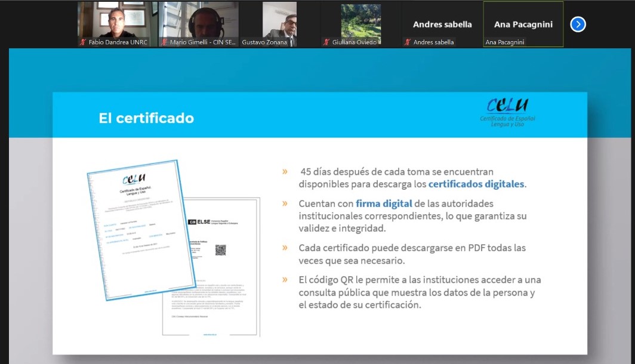635x364 pixels.
Task: Select Giuliana Oviedo's video tile
Action: pos(361,24)
